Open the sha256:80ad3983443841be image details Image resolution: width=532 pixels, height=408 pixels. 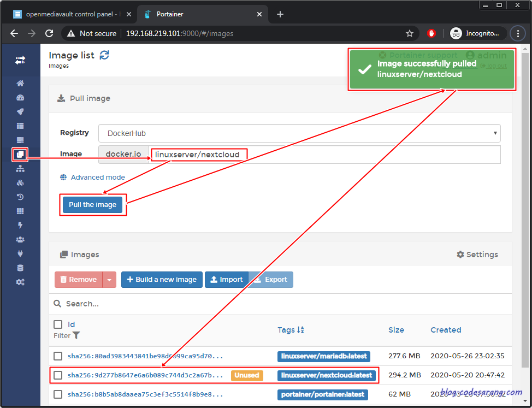[x=145, y=356]
